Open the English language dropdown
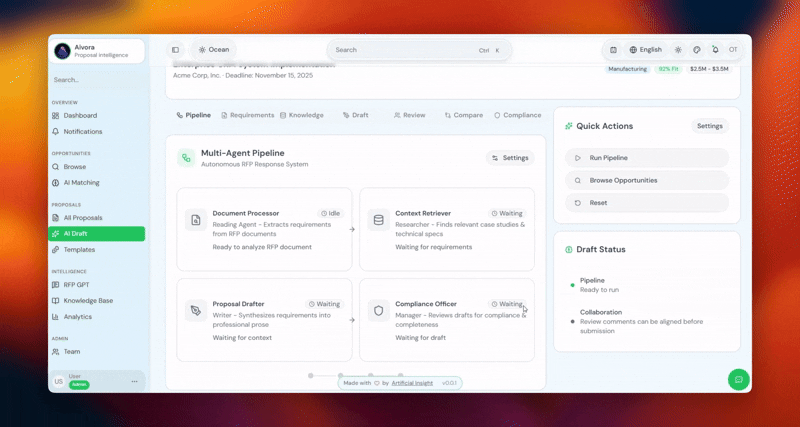800x427 pixels. pyautogui.click(x=645, y=50)
